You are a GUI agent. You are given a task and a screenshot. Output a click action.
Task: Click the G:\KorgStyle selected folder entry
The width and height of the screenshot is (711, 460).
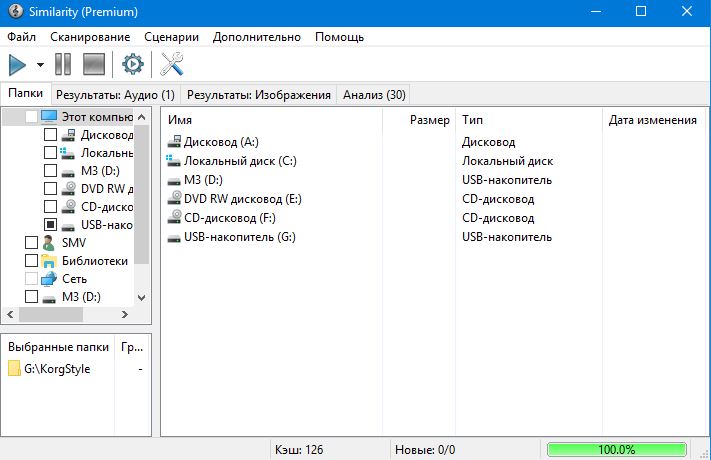59,368
